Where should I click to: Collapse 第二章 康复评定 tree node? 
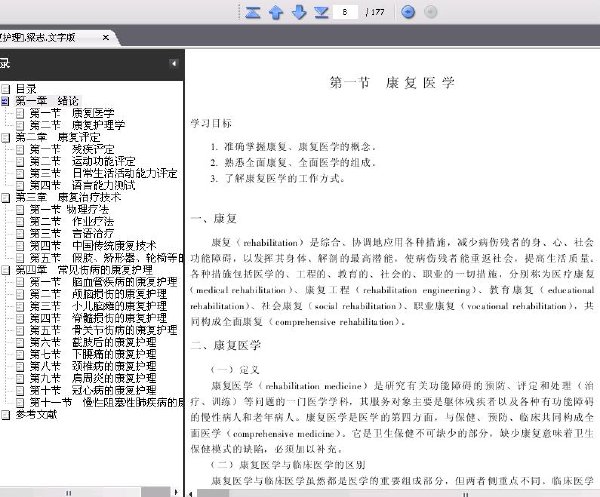tap(5, 137)
